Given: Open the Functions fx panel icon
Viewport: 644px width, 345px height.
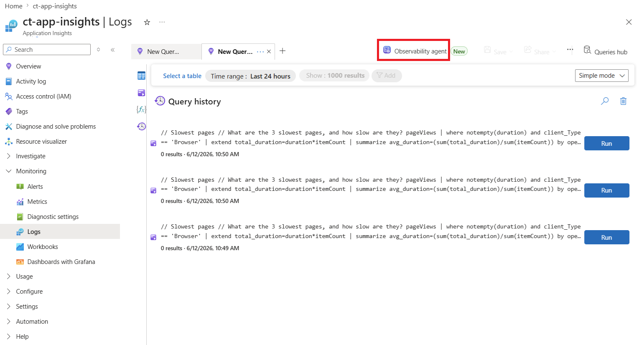Looking at the screenshot, I should (141, 109).
